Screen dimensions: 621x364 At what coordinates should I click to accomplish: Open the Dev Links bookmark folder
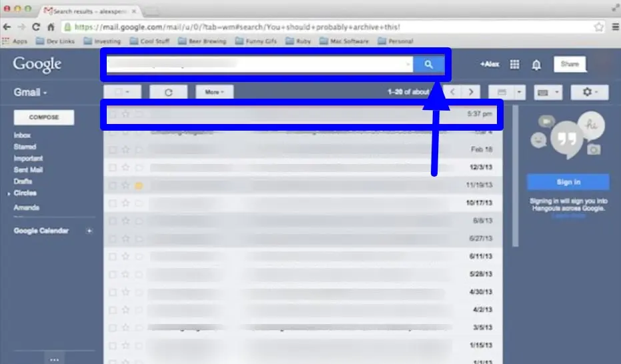click(55, 41)
